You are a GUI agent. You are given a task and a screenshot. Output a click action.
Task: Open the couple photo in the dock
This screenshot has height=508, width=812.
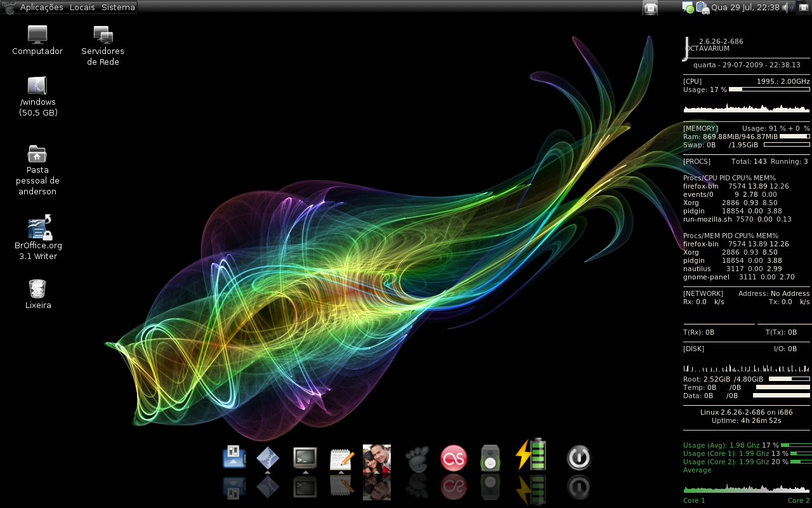pos(377,458)
